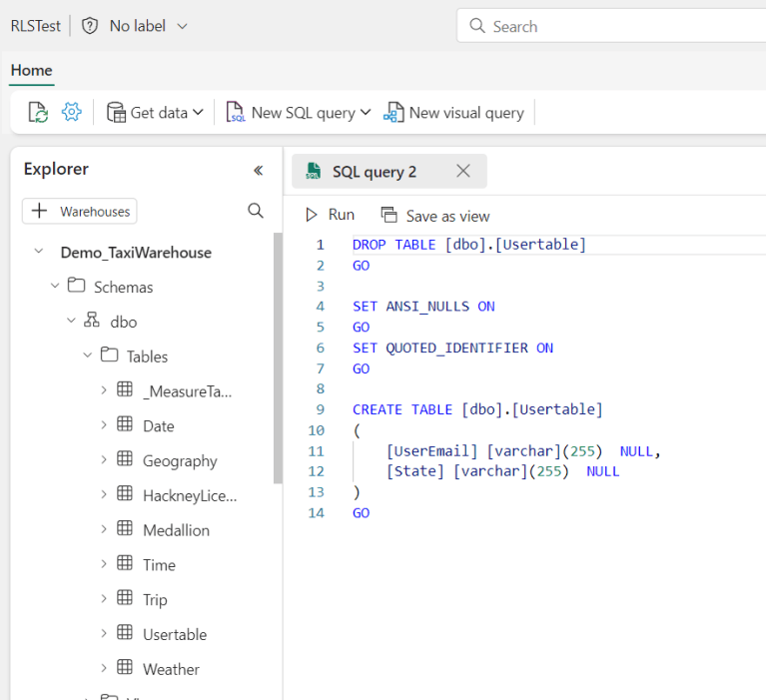Image resolution: width=766 pixels, height=700 pixels.
Task: Click the dbo schema icon
Action: point(92,320)
